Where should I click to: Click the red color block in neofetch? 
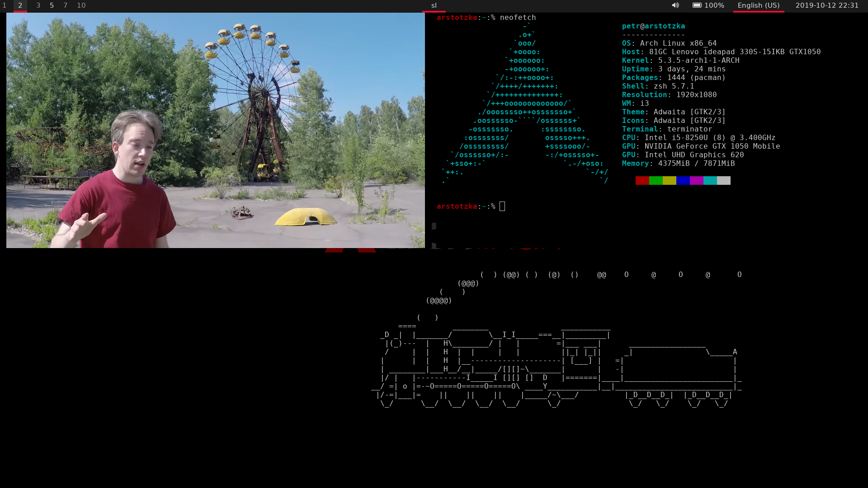(x=642, y=181)
